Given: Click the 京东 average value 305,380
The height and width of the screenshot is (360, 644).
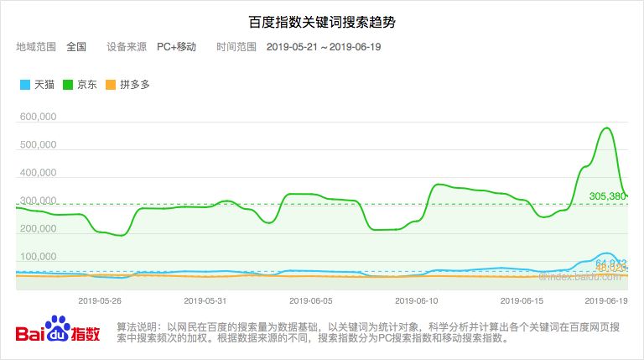Looking at the screenshot, I should 607,196.
